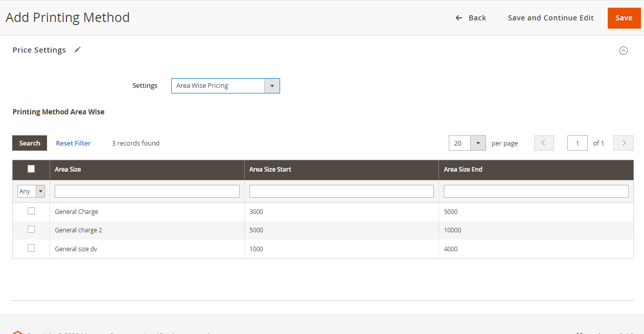The height and width of the screenshot is (334, 644).
Task: Go to next page arrow
Action: tap(624, 143)
